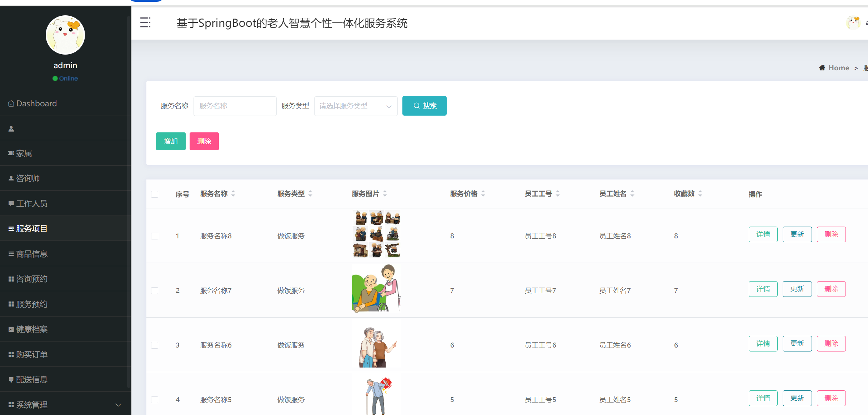Select the checkbox for 服务名称8 row
This screenshot has width=868, height=415.
coord(155,236)
